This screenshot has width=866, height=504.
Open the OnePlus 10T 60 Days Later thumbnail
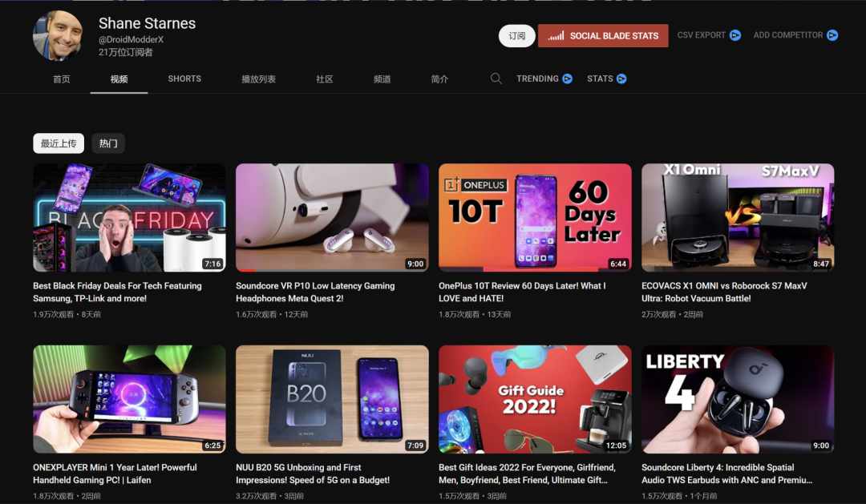(535, 217)
